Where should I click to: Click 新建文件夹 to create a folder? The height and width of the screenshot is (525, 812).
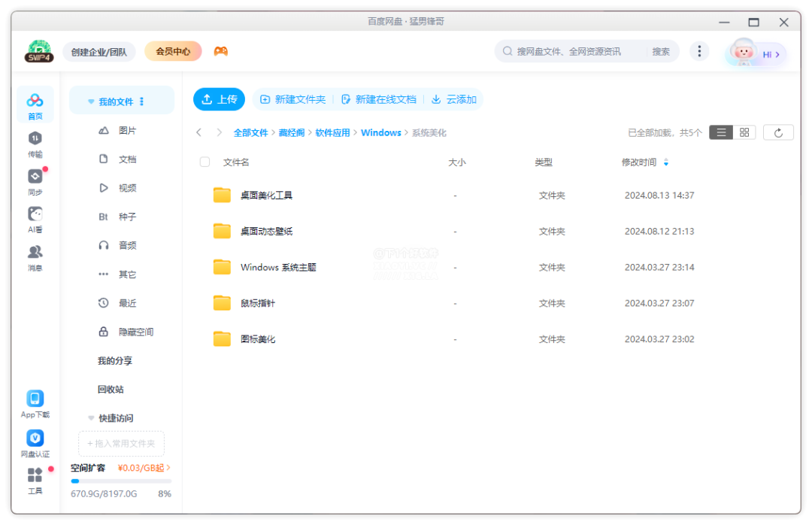pos(294,99)
